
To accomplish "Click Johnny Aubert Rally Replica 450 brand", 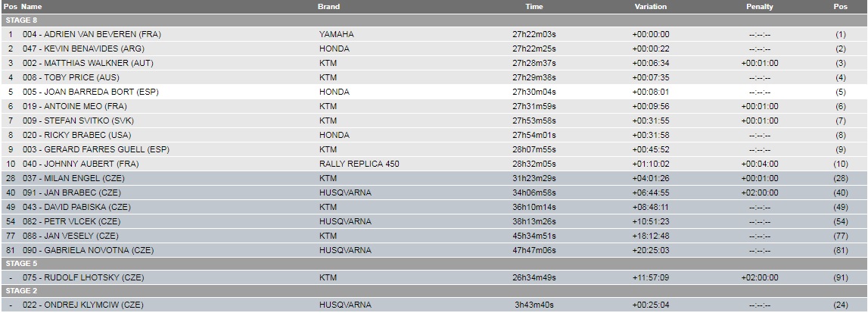I will [x=359, y=164].
